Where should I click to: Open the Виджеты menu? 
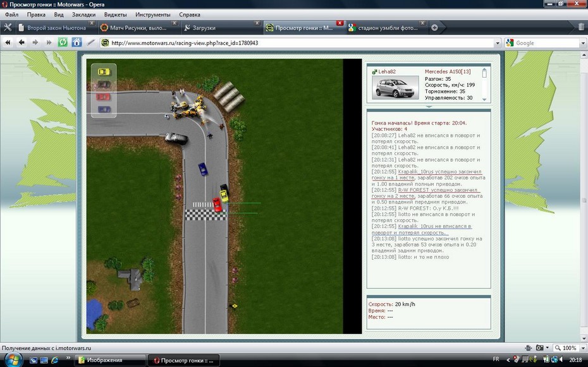[115, 15]
